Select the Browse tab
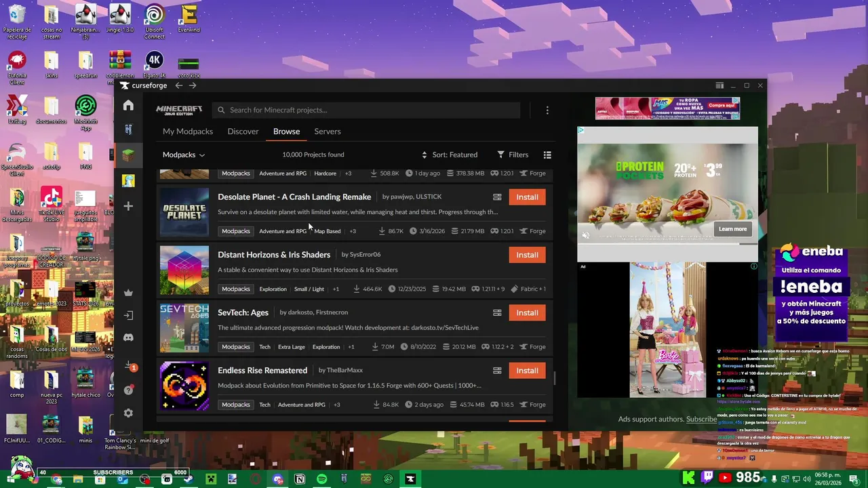The width and height of the screenshot is (868, 488). 286,131
